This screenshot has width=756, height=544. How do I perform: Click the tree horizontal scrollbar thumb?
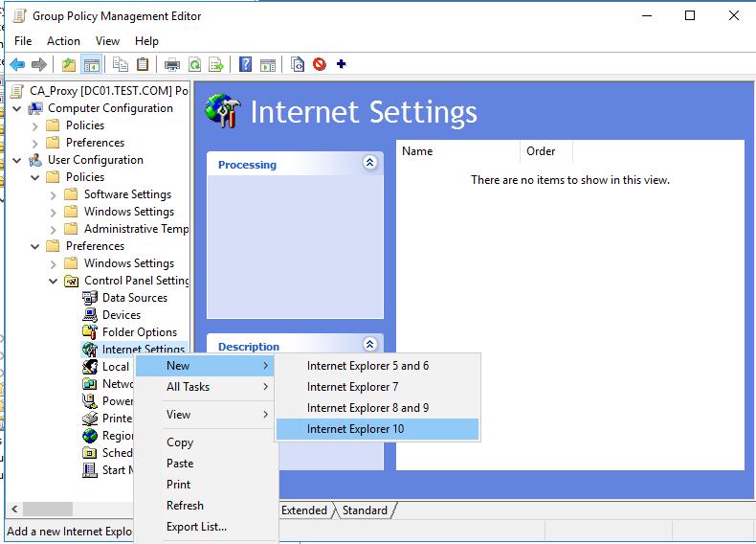pos(48,509)
